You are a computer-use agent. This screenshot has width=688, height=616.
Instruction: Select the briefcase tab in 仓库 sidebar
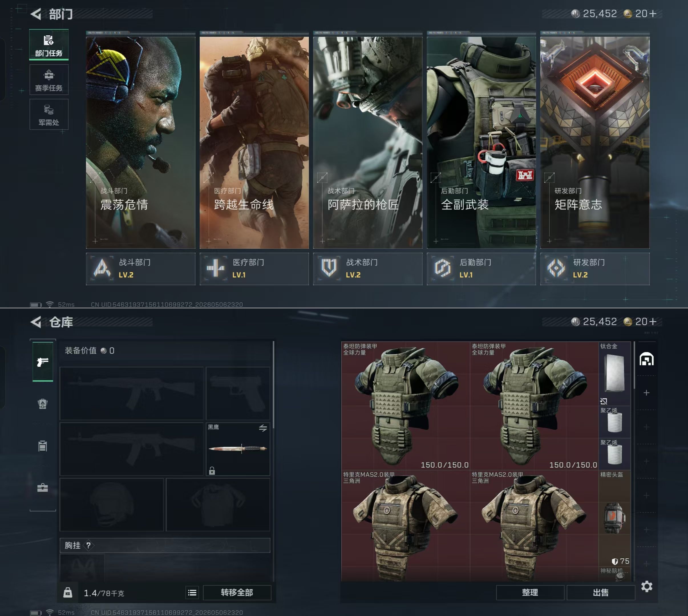point(43,488)
